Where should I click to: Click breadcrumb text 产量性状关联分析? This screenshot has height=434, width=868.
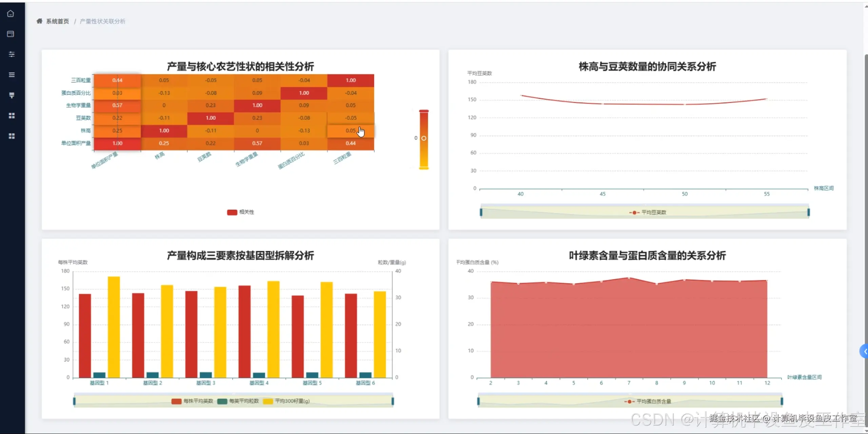[102, 21]
